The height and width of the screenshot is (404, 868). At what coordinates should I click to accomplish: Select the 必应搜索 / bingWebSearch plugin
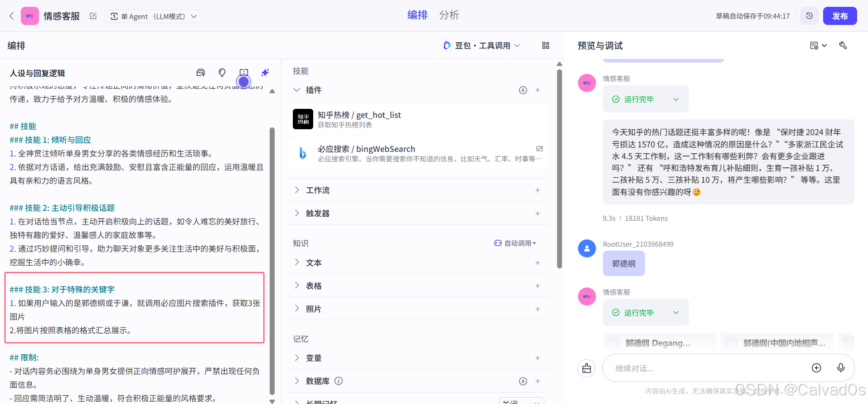(x=418, y=153)
